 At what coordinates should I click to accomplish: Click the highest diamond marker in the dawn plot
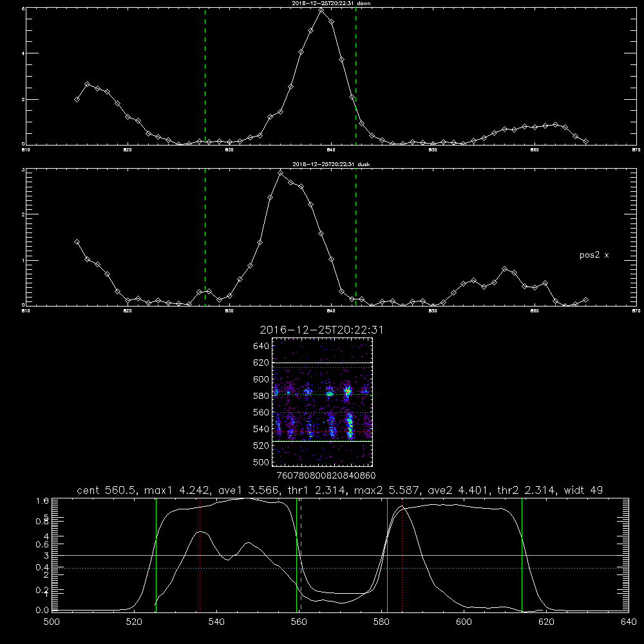coord(321,10)
